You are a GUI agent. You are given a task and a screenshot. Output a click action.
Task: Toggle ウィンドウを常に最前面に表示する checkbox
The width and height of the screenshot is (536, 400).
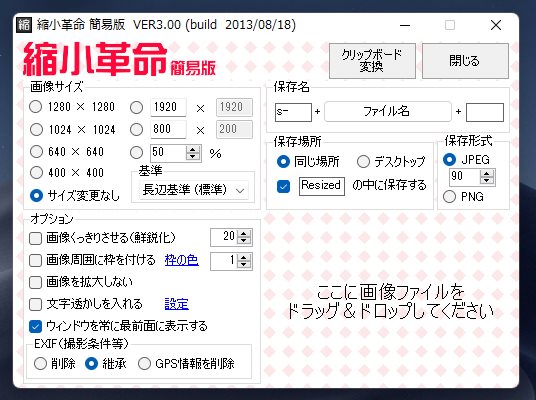35,326
